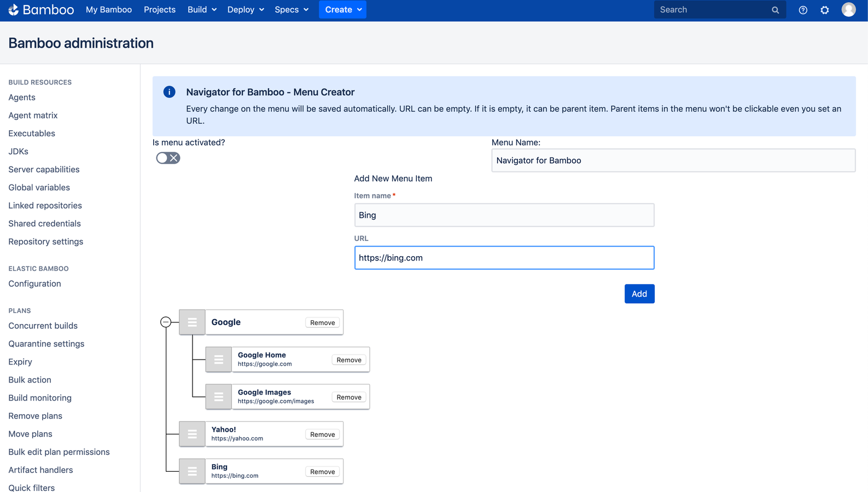868x492 pixels.
Task: Open Server capabilities in sidebar
Action: click(44, 170)
